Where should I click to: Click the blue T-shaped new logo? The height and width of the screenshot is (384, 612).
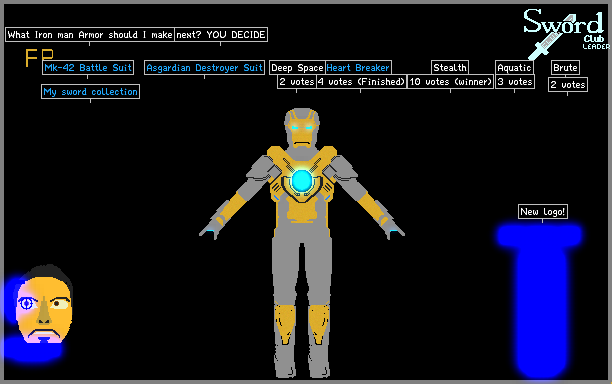(x=540, y=300)
